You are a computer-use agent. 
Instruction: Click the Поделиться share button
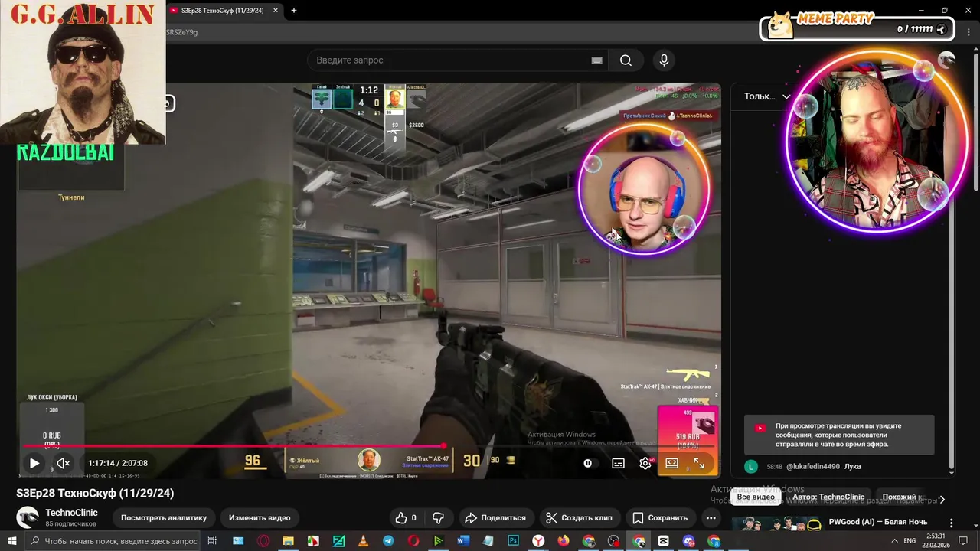(495, 518)
